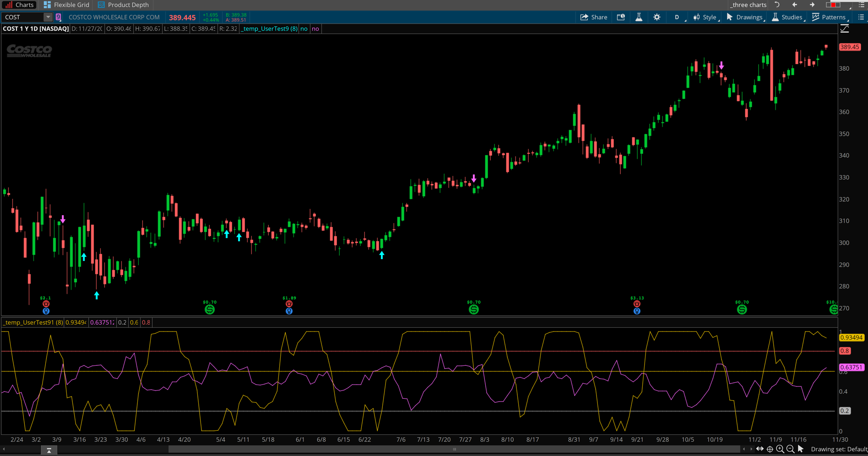Click the zoom in magnifier icon
The height and width of the screenshot is (456, 868).
(x=780, y=449)
